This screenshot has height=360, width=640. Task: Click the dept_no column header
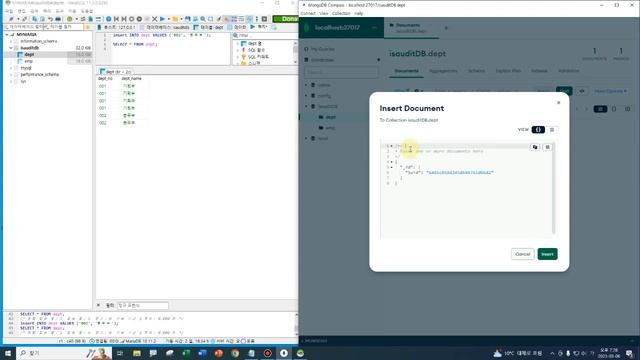[105, 78]
